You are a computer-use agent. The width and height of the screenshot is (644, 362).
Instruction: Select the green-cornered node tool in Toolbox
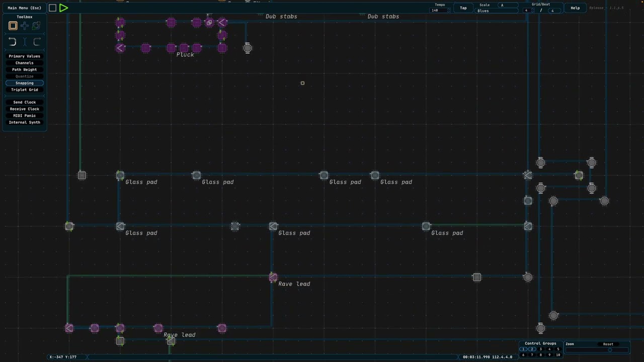click(36, 26)
